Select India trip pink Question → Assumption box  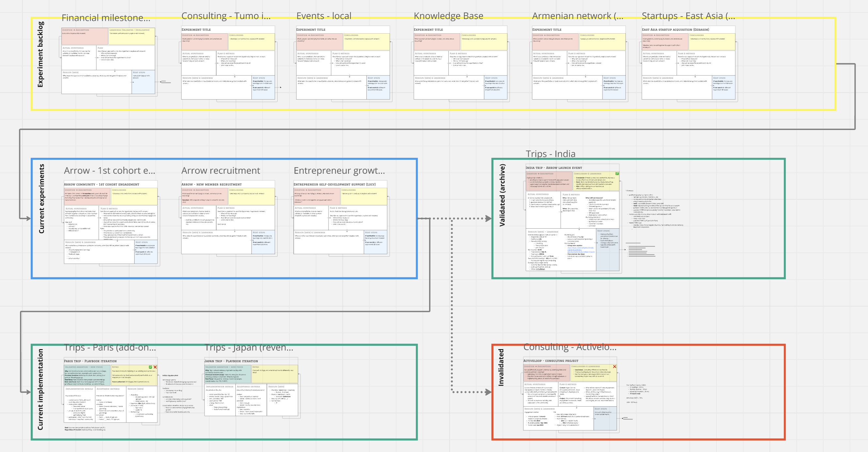point(549,181)
